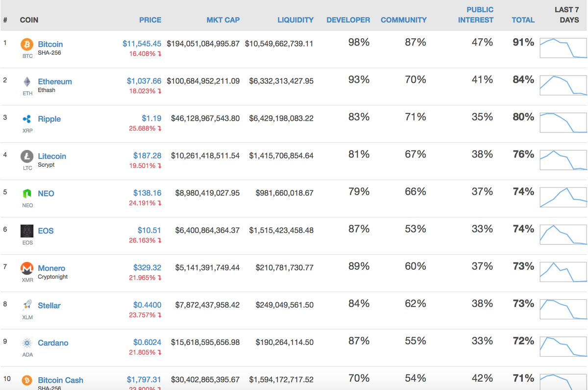Screen dimensions: 588x390
Task: Open the Ripple coin link
Action: click(49, 119)
